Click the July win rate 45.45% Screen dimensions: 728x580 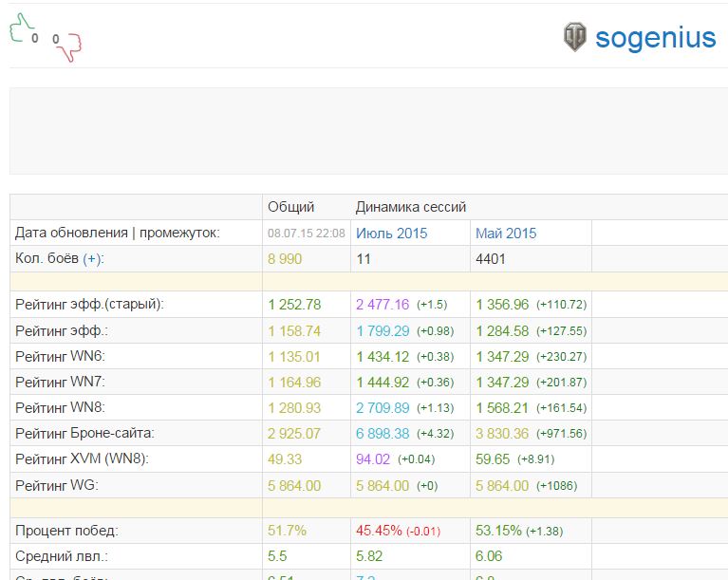[379, 531]
